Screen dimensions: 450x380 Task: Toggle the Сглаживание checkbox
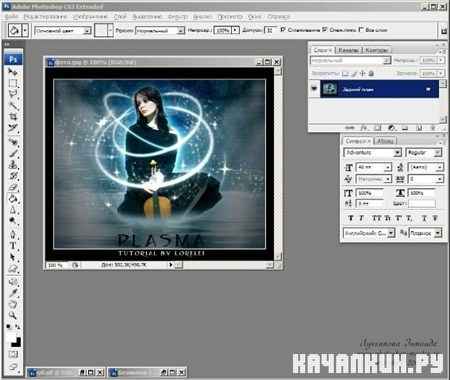(283, 30)
